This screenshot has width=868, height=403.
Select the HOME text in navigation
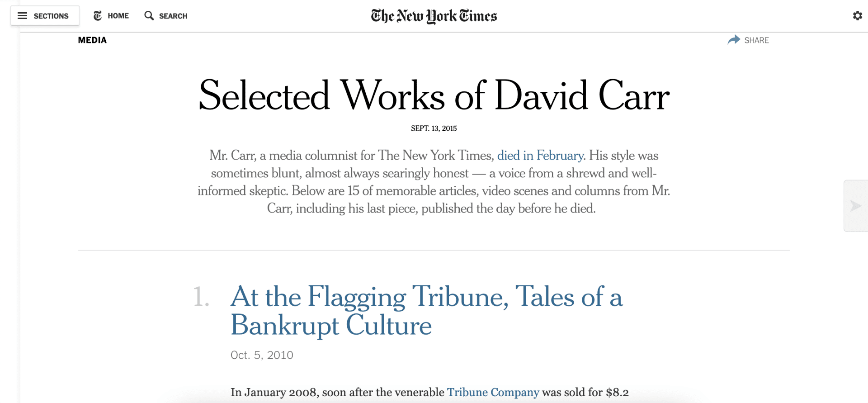(118, 16)
